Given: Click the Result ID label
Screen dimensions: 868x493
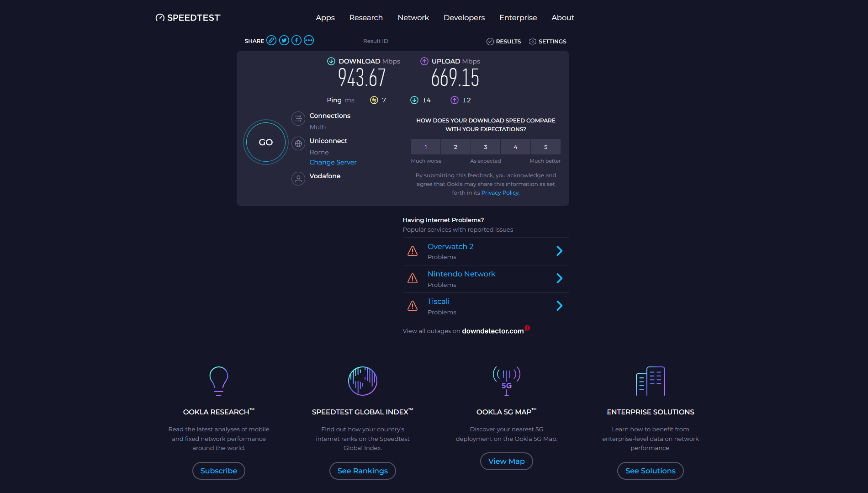Looking at the screenshot, I should click(x=376, y=41).
